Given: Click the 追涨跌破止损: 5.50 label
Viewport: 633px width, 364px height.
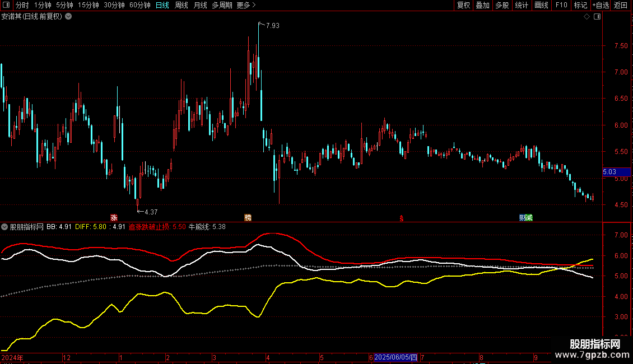Looking at the screenshot, I should [x=157, y=227].
